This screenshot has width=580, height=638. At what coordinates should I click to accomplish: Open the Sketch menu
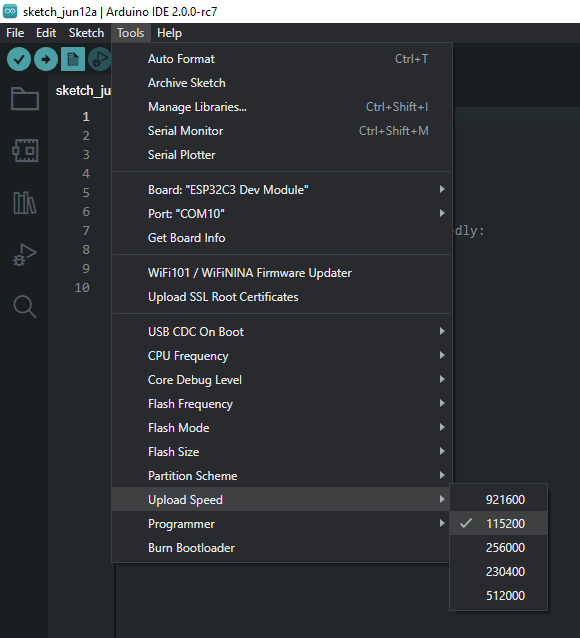coord(86,33)
